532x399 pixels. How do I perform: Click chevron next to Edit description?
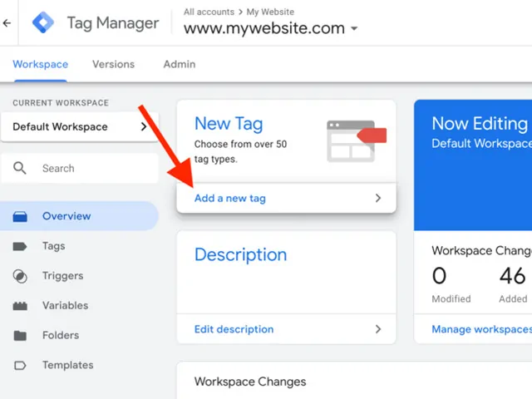[378, 329]
